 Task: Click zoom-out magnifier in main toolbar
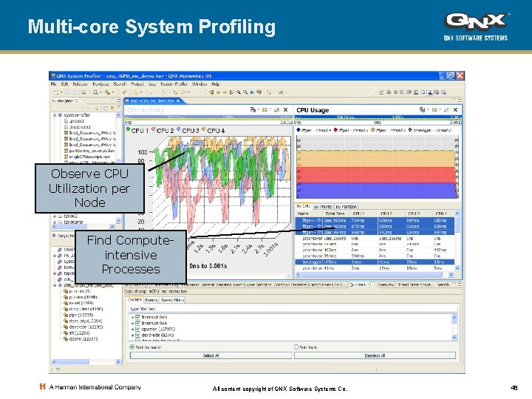[245, 92]
